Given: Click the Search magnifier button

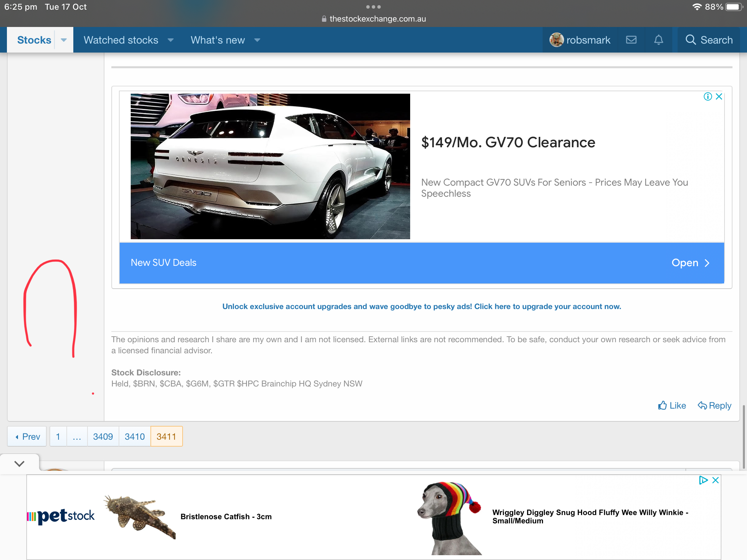Looking at the screenshot, I should tap(709, 40).
